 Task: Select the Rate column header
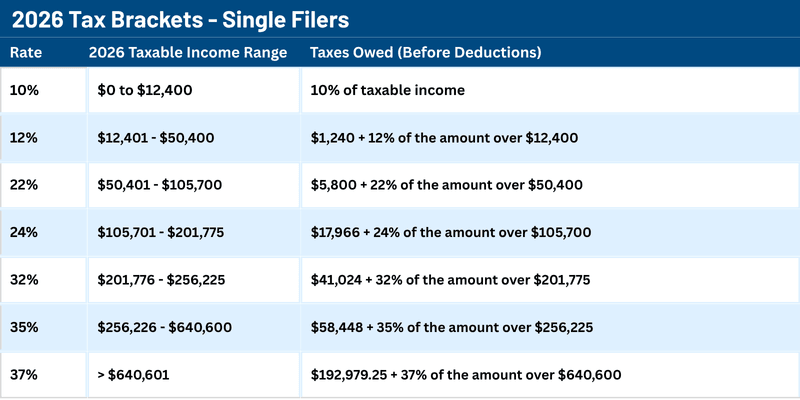[x=26, y=52]
